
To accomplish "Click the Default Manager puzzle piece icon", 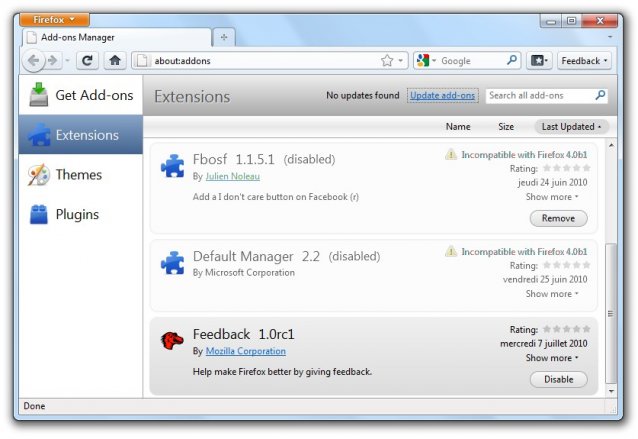I will pos(173,263).
